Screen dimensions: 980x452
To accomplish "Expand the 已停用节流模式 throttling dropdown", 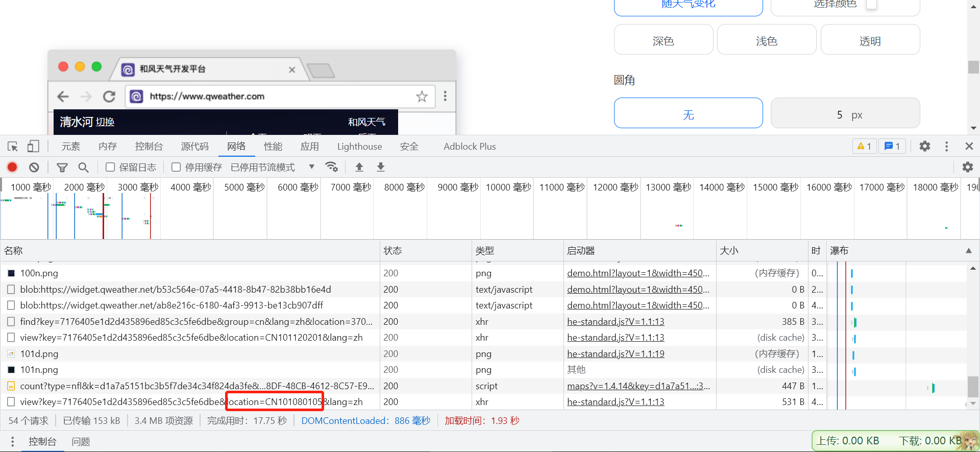I will pos(311,167).
